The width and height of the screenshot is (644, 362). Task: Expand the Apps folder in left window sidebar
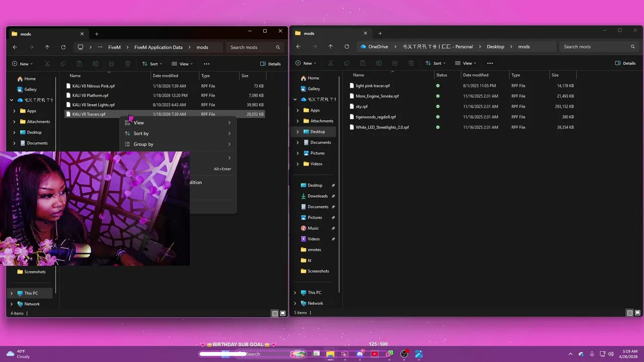click(x=15, y=111)
